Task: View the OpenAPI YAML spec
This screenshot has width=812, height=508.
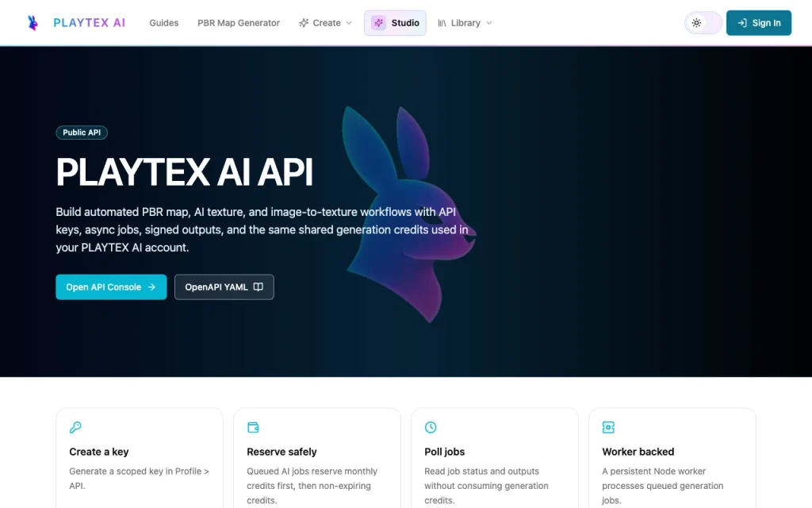Action: coord(224,287)
